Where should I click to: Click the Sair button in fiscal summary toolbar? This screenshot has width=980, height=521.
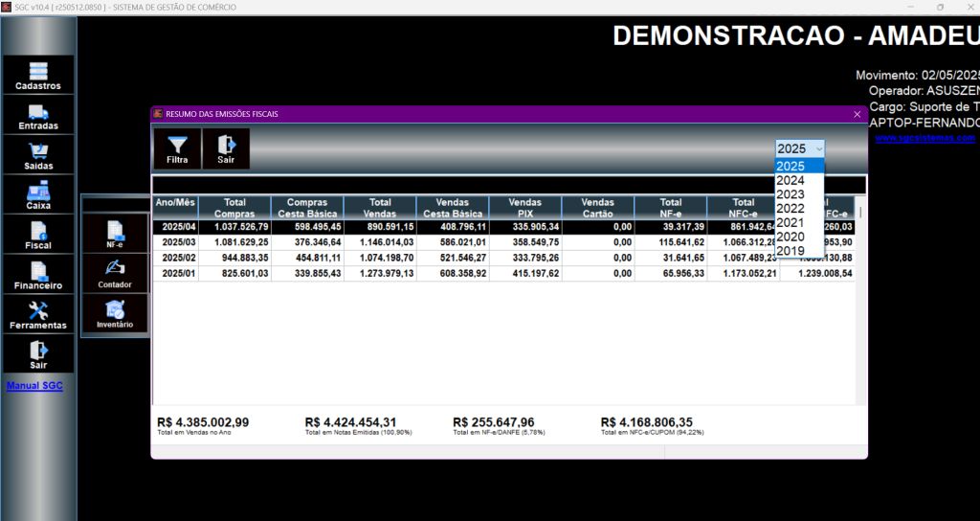coord(226,148)
